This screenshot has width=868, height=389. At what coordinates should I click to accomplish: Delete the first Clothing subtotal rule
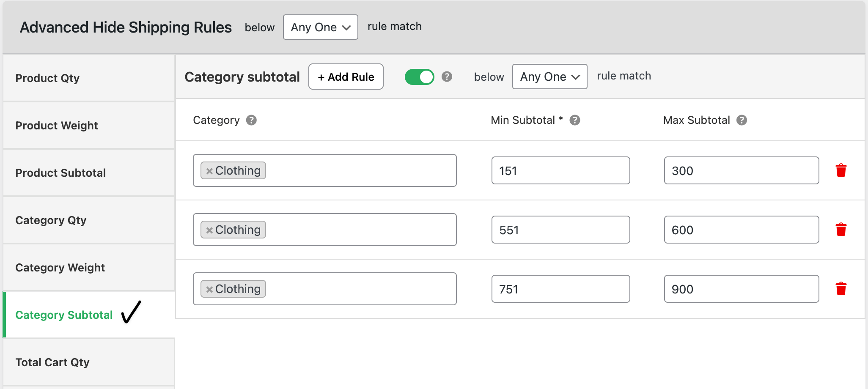841,170
